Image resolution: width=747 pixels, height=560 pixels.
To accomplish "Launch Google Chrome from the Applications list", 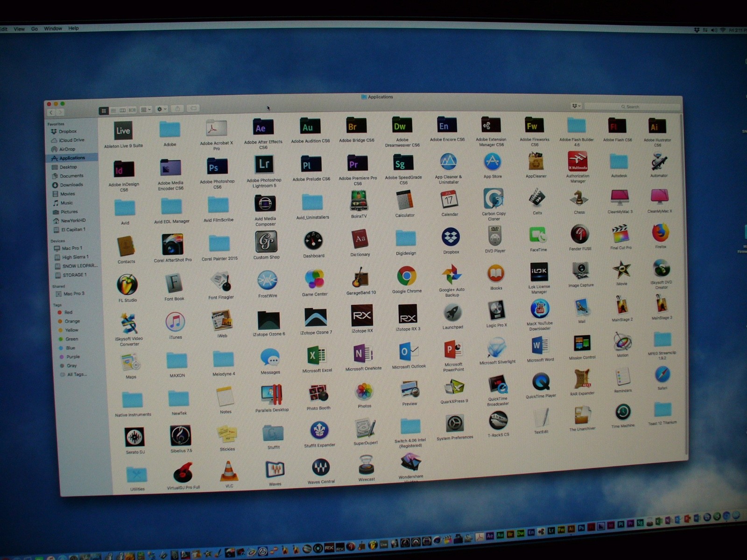I will click(x=407, y=276).
